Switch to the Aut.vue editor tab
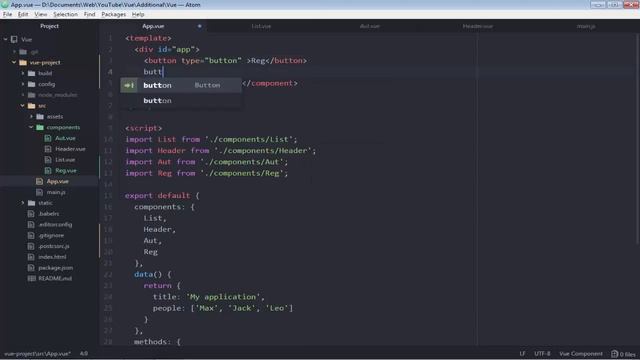 click(x=369, y=26)
